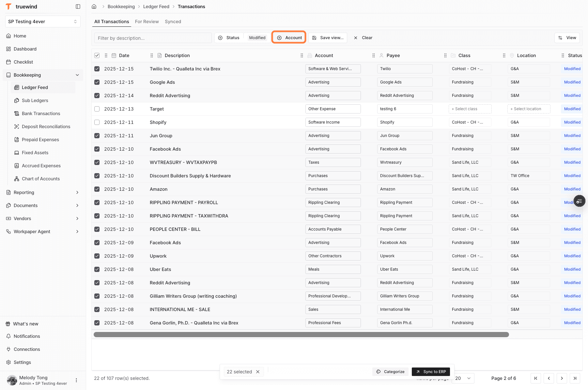Click horizontal table scrollbar
Screen dimensions: 588x390
coord(301,335)
